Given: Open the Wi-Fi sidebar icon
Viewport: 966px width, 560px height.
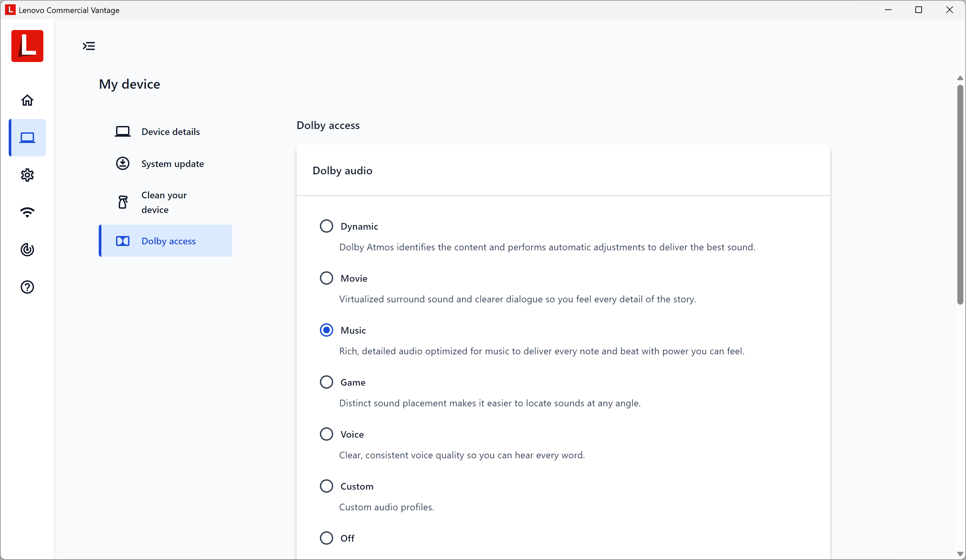Looking at the screenshot, I should click(27, 212).
